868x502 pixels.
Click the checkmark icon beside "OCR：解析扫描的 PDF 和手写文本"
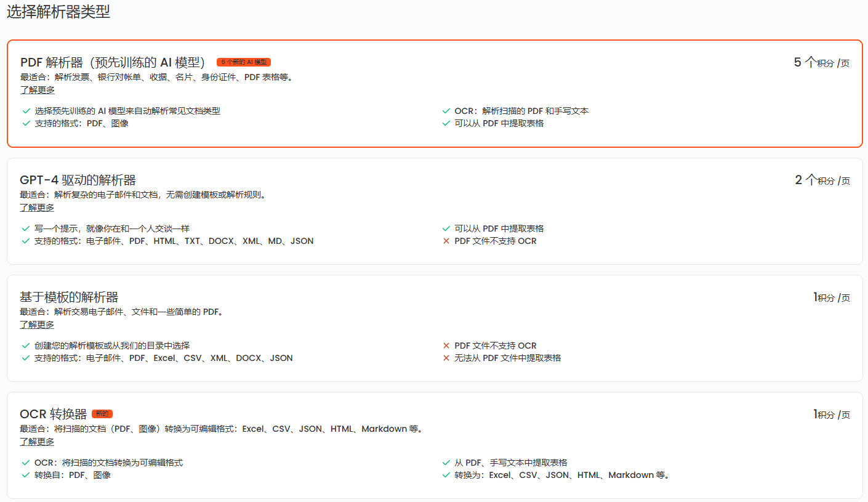pyautogui.click(x=446, y=111)
